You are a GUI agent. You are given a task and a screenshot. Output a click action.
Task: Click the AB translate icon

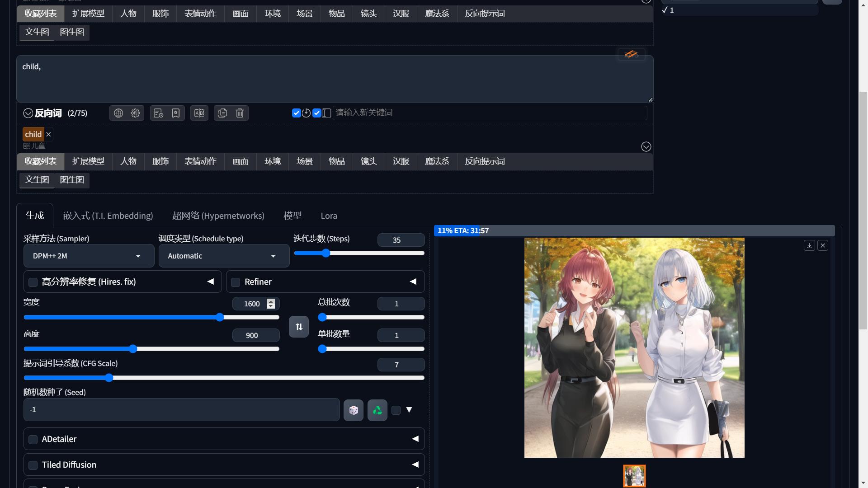(199, 113)
